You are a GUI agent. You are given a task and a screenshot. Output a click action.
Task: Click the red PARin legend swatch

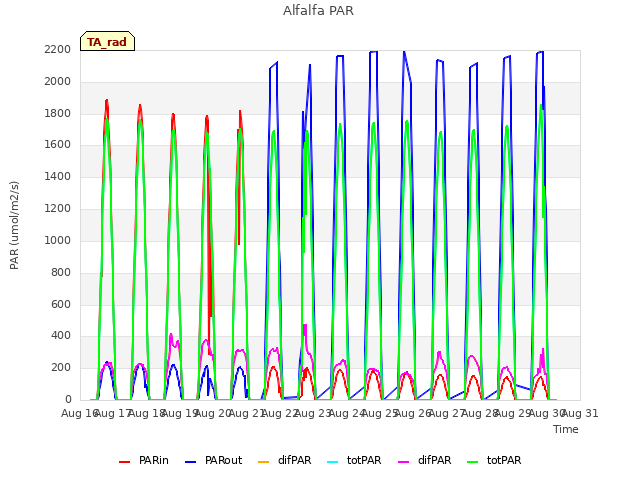[x=124, y=462]
